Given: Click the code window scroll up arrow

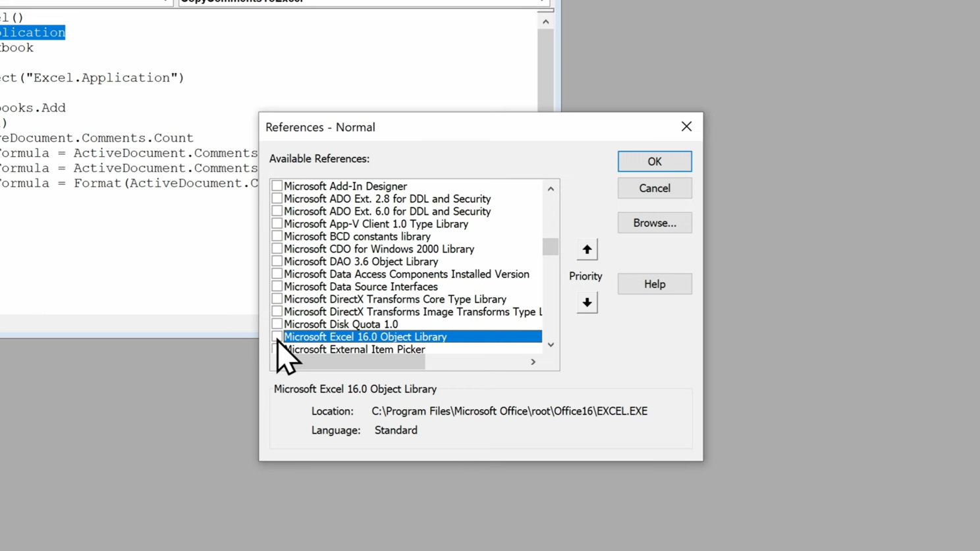Looking at the screenshot, I should [545, 22].
